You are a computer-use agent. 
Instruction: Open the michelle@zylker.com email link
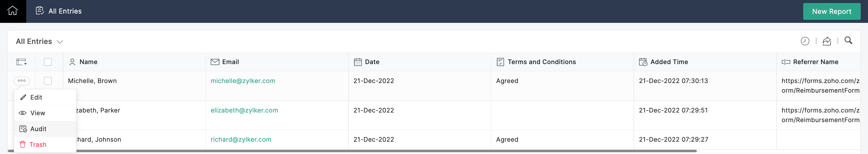coord(243,81)
